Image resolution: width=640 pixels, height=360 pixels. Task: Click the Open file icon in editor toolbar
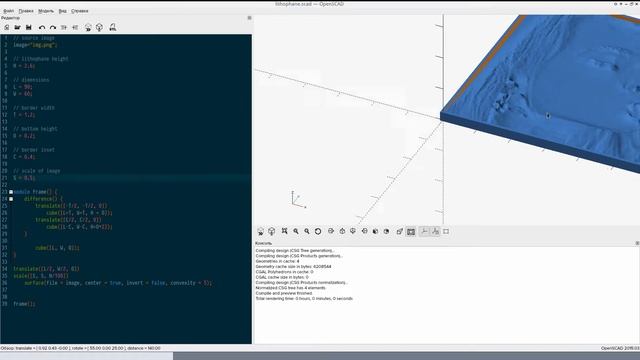click(17, 27)
